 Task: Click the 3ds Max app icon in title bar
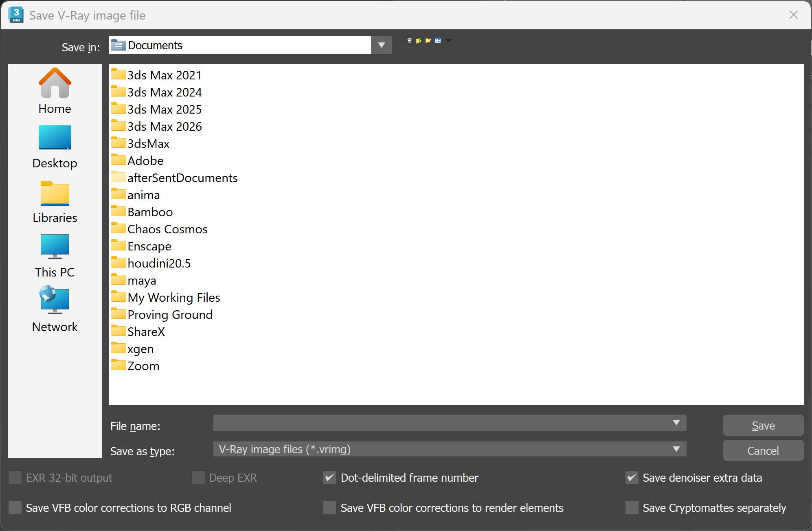[16, 15]
